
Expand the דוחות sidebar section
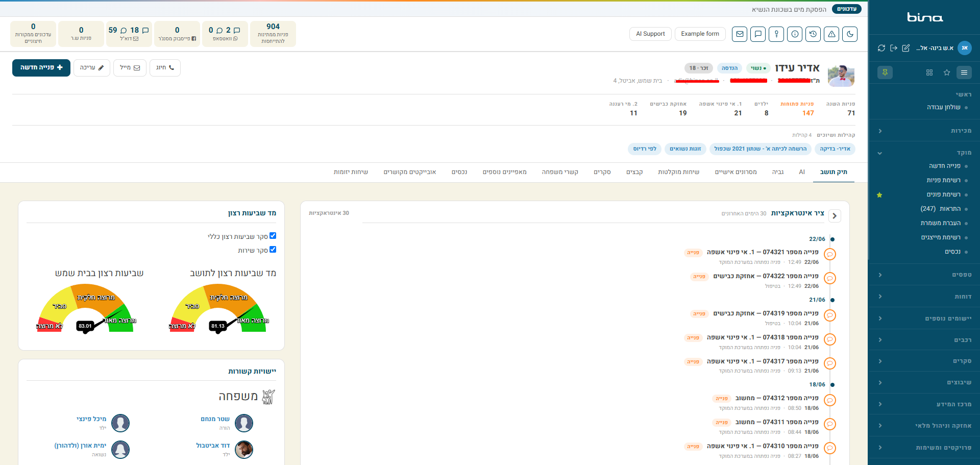coord(924,297)
